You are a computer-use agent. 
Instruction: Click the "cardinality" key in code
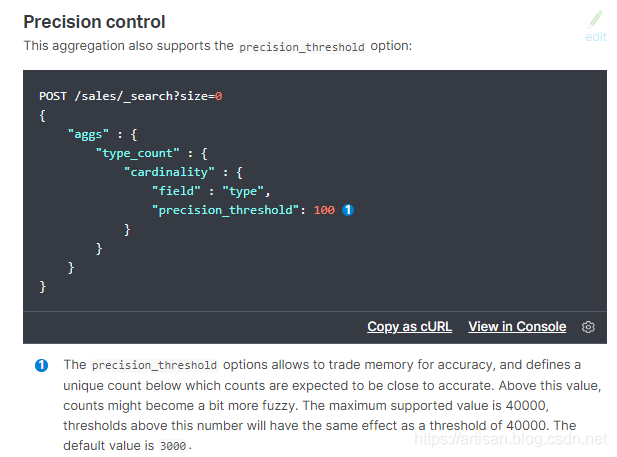[x=169, y=172]
